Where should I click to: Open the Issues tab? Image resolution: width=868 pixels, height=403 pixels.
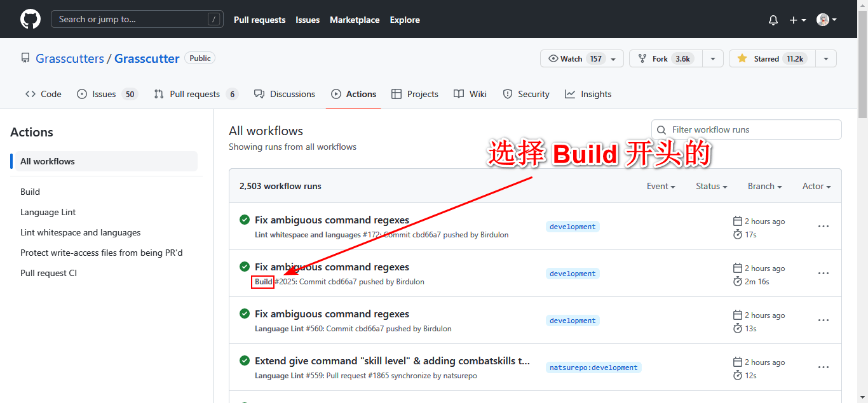point(106,94)
